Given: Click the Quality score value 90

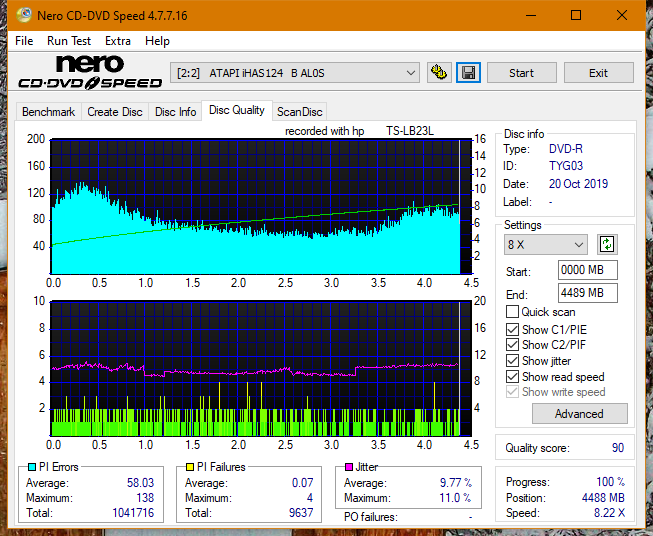Looking at the screenshot, I should coord(618,448).
